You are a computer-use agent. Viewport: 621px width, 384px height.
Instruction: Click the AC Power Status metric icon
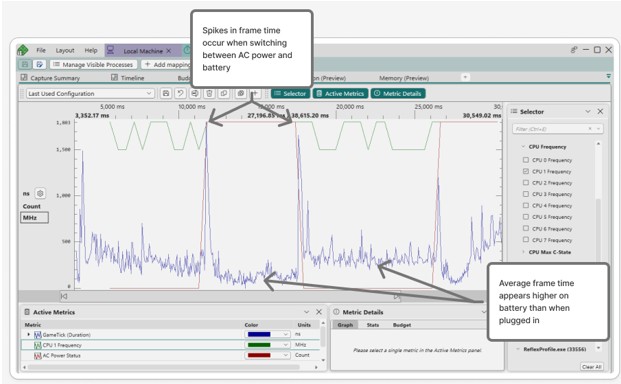click(x=38, y=356)
